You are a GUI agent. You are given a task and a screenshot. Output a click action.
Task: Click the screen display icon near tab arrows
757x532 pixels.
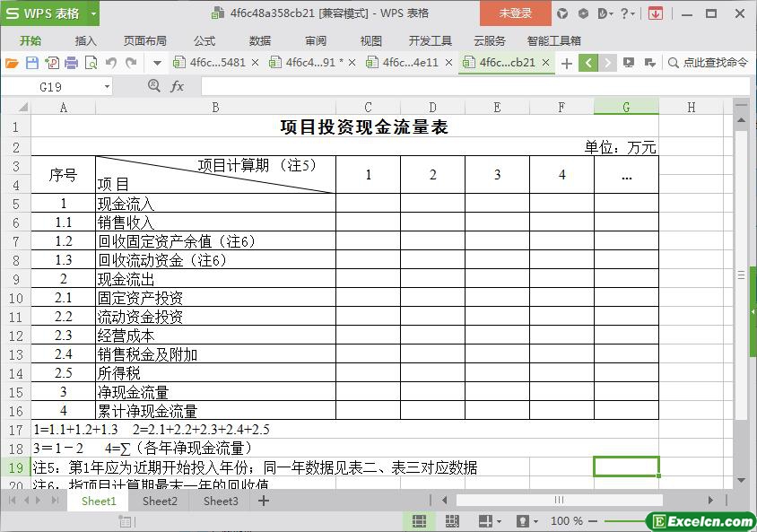(x=628, y=62)
